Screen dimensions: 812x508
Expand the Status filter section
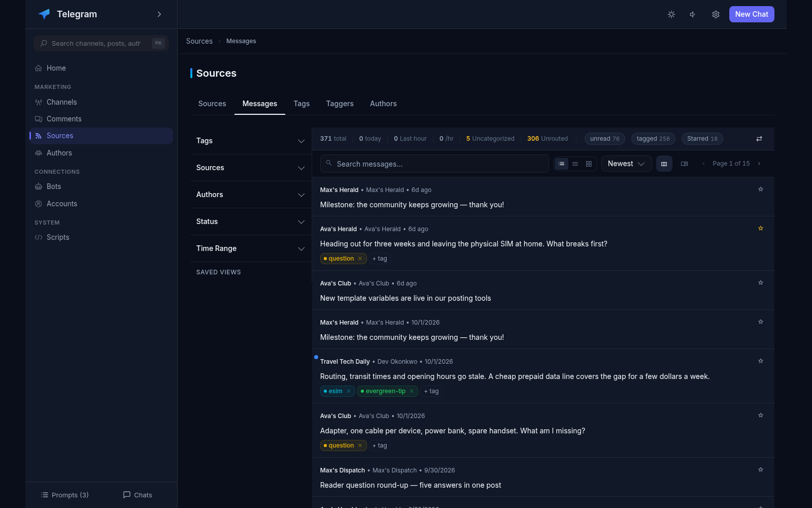tap(251, 221)
